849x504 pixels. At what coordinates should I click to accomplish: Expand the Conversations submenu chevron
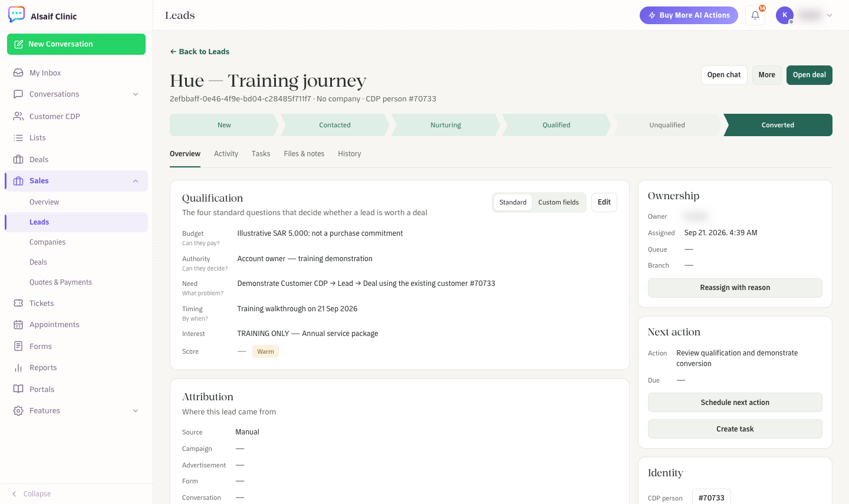click(136, 94)
